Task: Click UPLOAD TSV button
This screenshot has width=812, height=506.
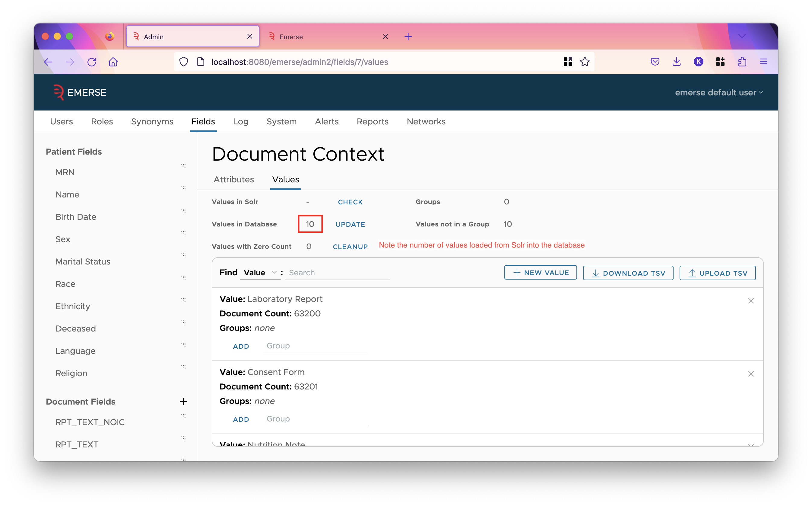Action: pyautogui.click(x=717, y=274)
